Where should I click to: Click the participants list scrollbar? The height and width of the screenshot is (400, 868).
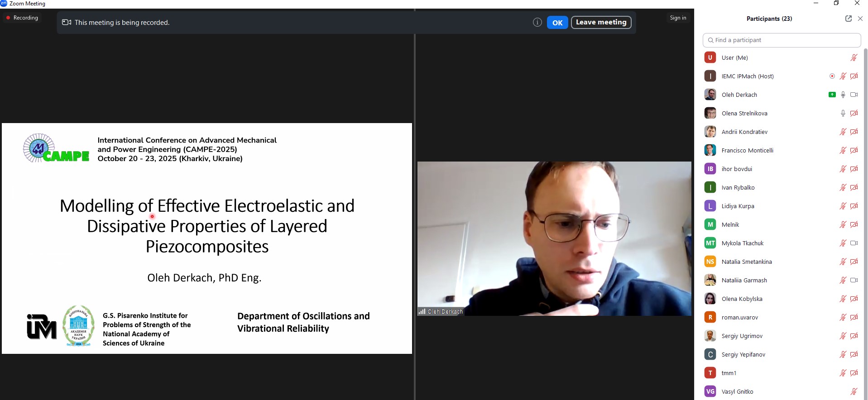[x=865, y=181]
